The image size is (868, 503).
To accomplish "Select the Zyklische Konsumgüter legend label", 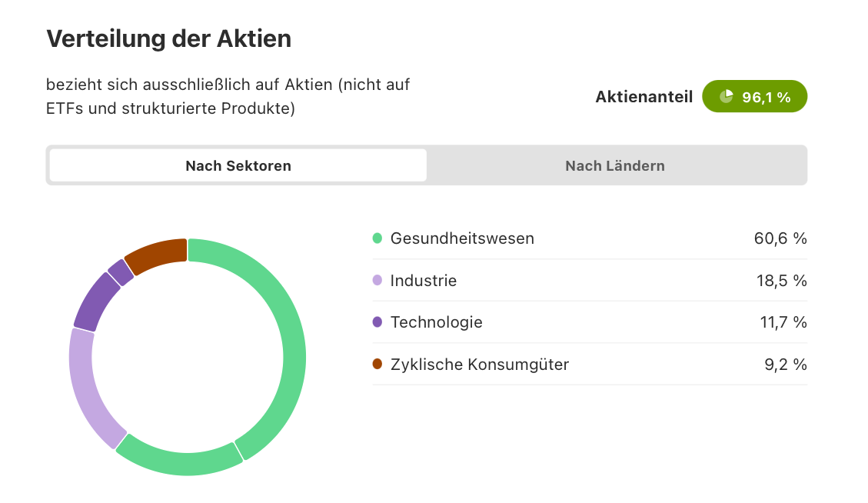I will pyautogui.click(x=480, y=365).
